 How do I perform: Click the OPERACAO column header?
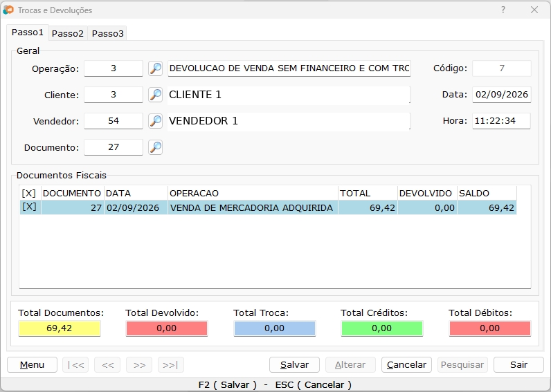[253, 193]
